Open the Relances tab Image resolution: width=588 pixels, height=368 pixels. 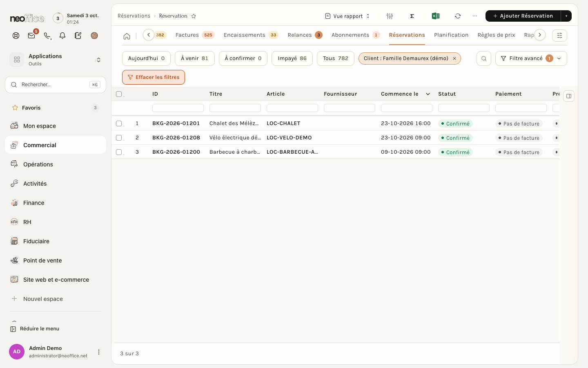click(x=305, y=35)
